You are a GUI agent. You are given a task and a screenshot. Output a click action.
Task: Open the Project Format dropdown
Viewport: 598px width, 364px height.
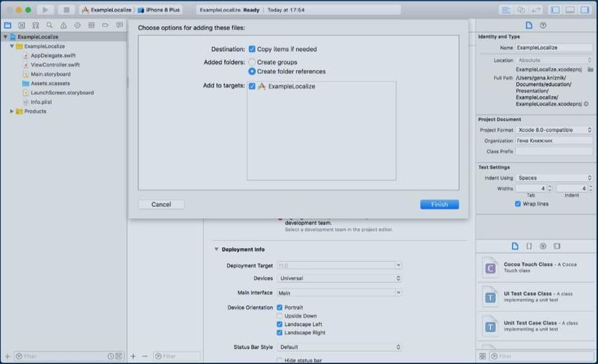[554, 130]
